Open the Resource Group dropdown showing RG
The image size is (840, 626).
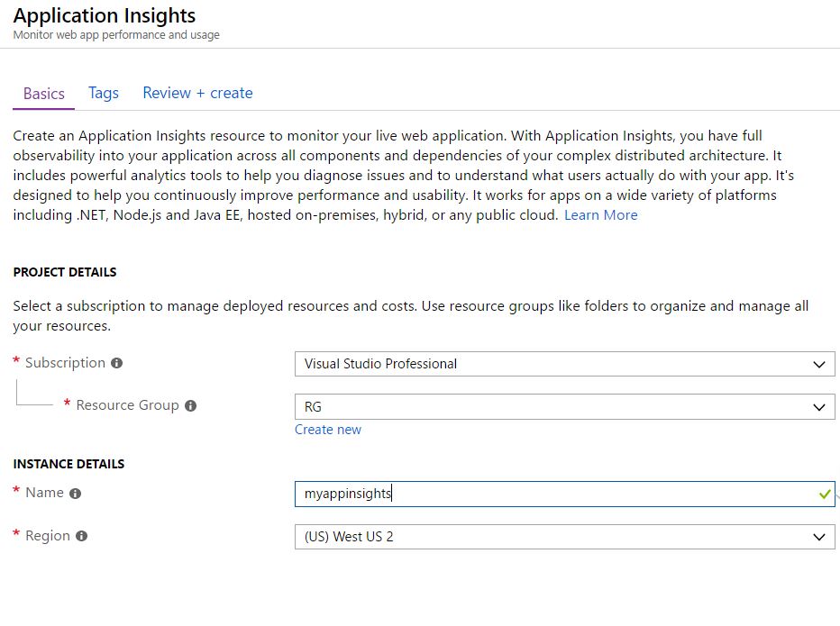(559, 407)
